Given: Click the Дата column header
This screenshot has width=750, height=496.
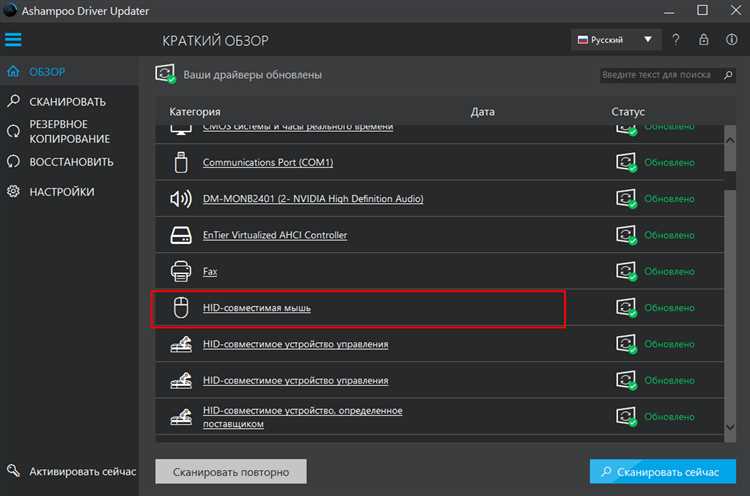Looking at the screenshot, I should (x=483, y=111).
